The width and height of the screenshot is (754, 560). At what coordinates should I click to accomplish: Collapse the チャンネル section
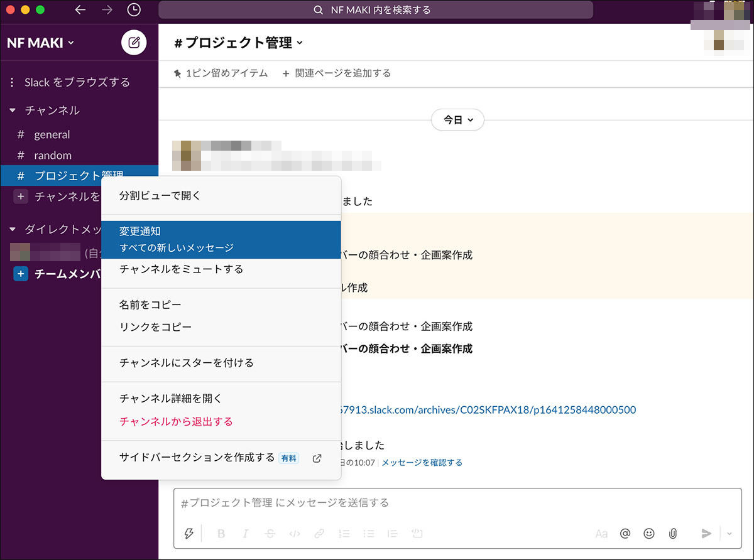click(12, 110)
